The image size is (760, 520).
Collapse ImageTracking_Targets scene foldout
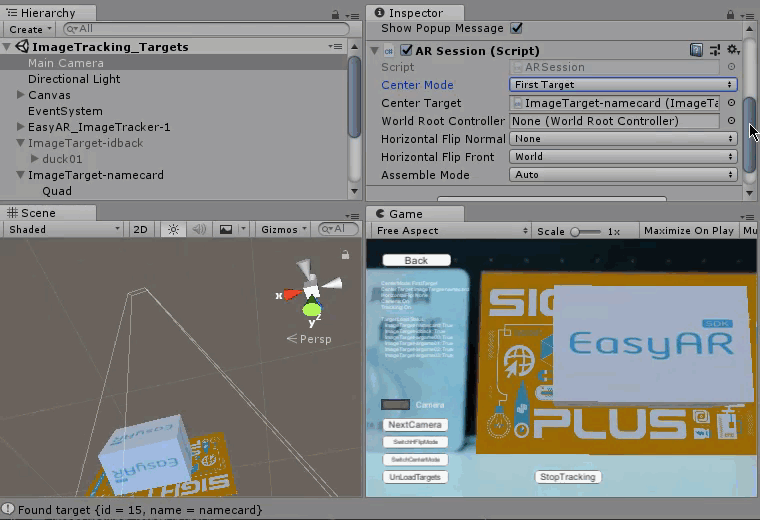point(6,47)
